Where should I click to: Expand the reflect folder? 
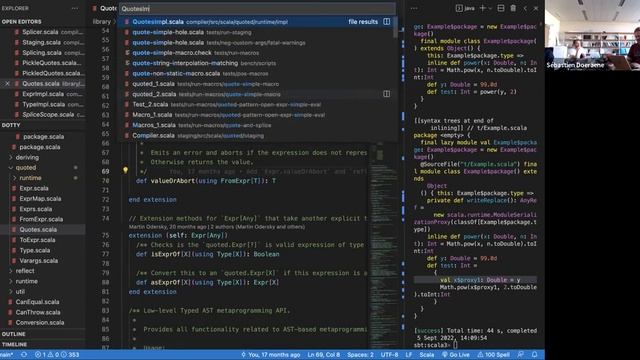(42, 271)
